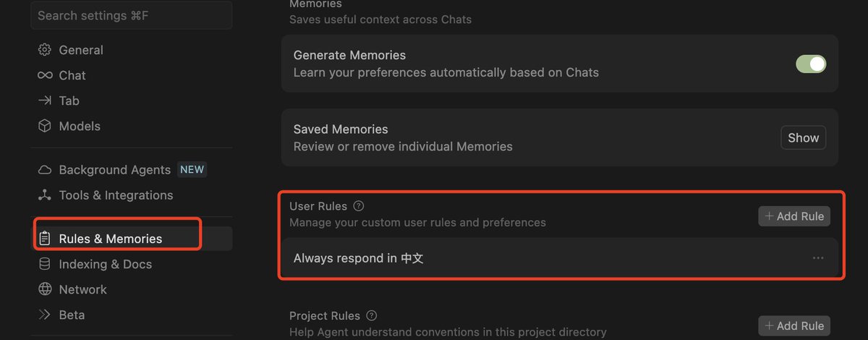
Task: Show the Saved Memories list
Action: pos(803,137)
